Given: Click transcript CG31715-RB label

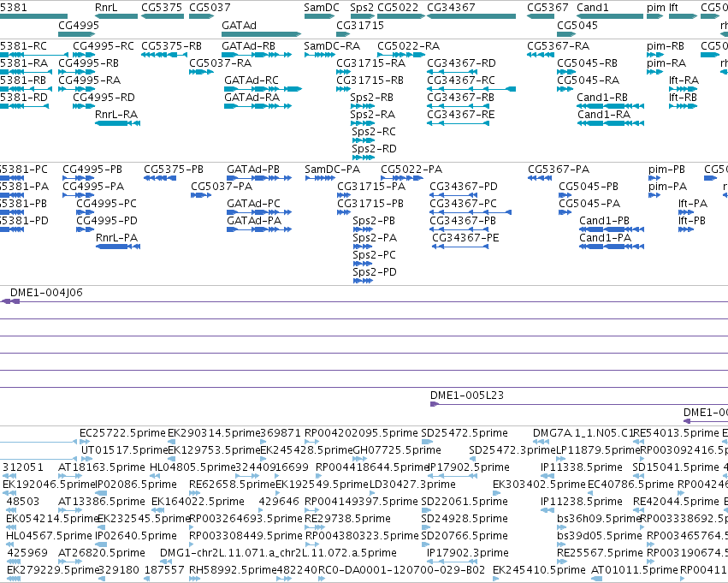Looking at the screenshot, I should [x=370, y=80].
